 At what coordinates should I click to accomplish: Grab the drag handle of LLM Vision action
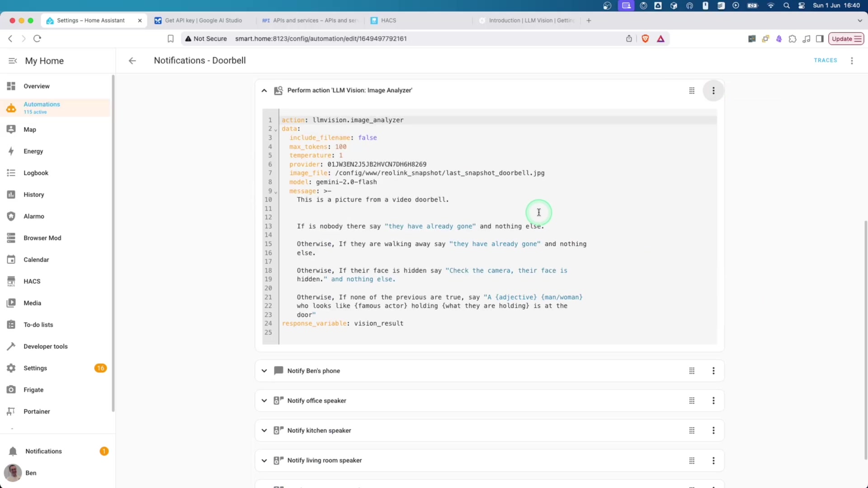click(x=692, y=90)
